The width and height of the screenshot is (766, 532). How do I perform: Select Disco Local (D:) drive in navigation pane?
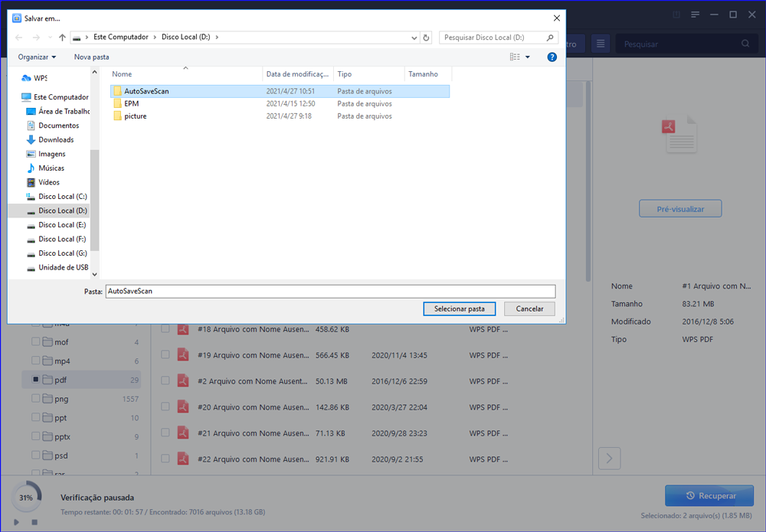point(57,211)
